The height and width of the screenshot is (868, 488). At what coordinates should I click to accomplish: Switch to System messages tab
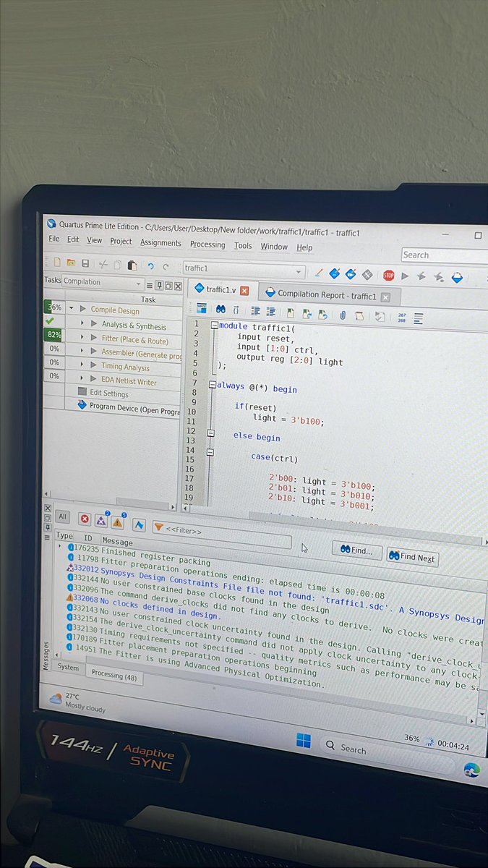pyautogui.click(x=68, y=668)
